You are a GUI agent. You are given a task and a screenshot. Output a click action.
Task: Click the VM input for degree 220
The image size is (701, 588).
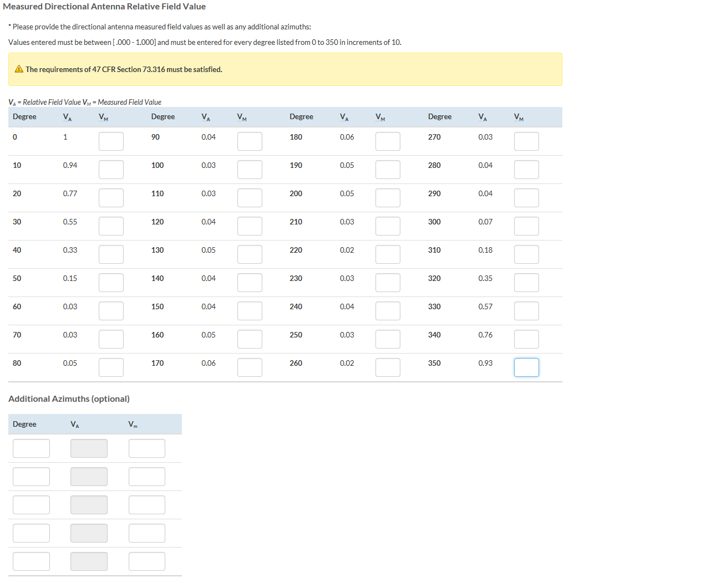coord(388,254)
